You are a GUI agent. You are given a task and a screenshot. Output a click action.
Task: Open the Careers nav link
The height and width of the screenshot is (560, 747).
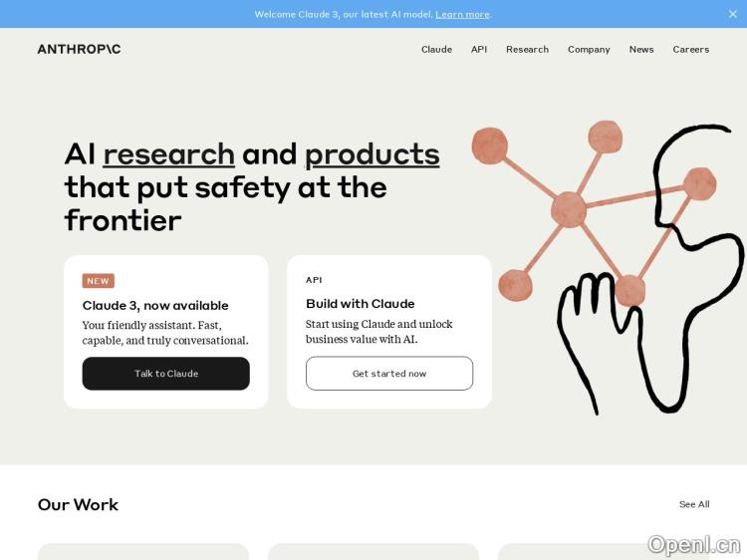690,49
